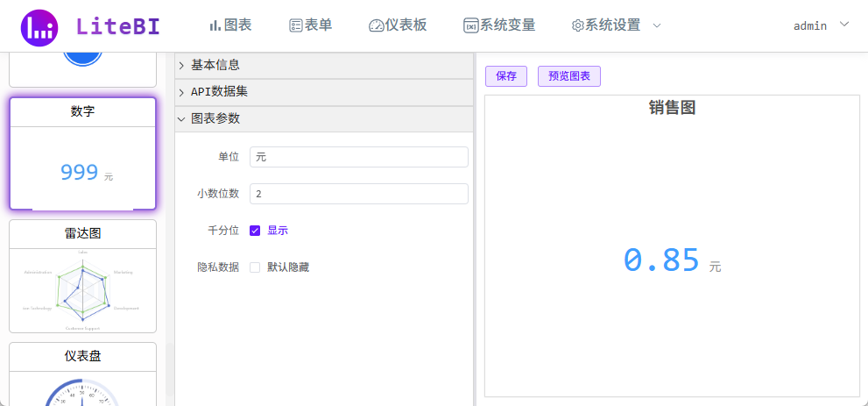Check the 隐私数据 默认隐藏 checkbox
This screenshot has height=406, width=868.
tap(255, 267)
